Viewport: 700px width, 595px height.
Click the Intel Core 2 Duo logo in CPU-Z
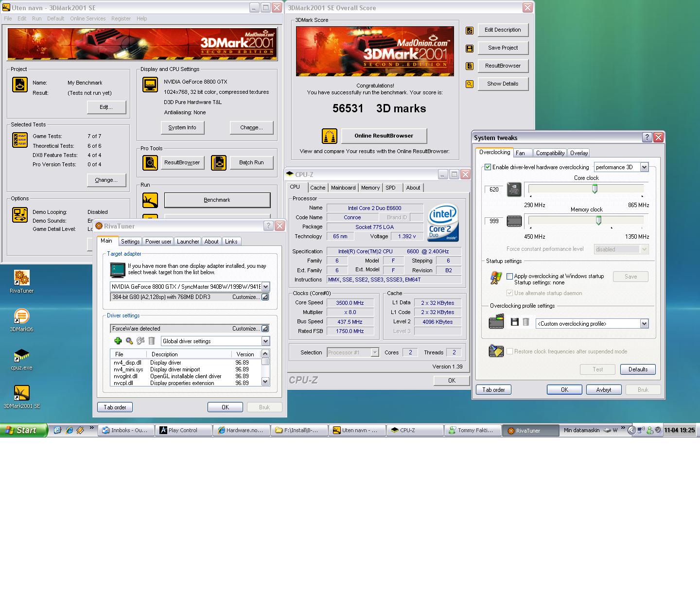point(443,223)
